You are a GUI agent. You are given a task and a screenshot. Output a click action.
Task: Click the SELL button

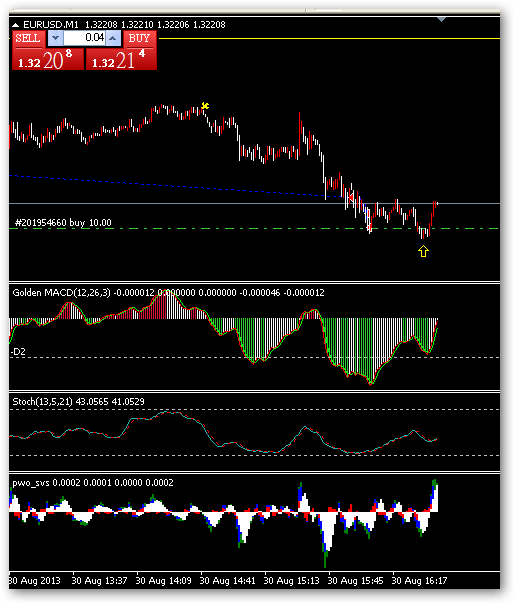pos(27,38)
